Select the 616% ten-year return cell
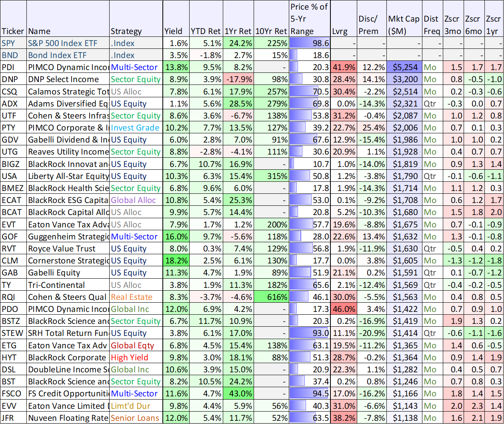Screen dimensions: 504x424 coord(271,297)
